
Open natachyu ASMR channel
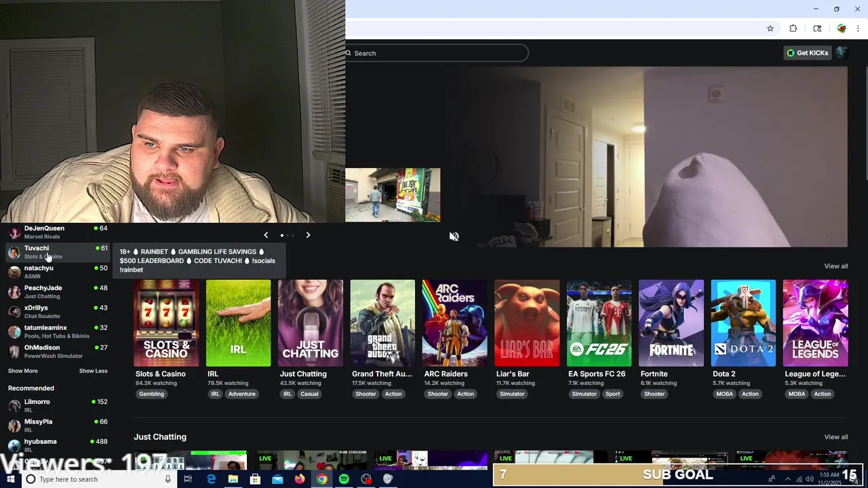click(58, 272)
